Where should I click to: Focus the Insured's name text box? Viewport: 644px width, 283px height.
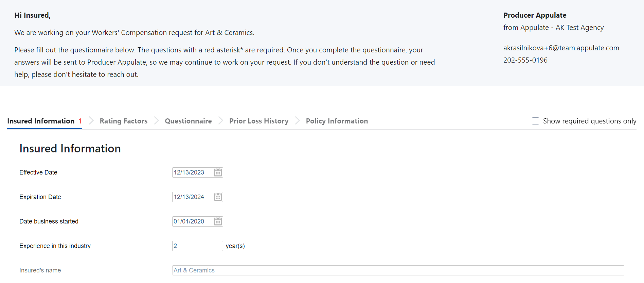[x=398, y=270]
